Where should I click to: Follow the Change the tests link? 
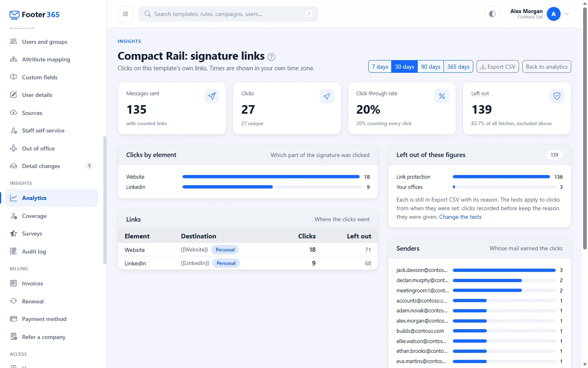click(x=460, y=217)
